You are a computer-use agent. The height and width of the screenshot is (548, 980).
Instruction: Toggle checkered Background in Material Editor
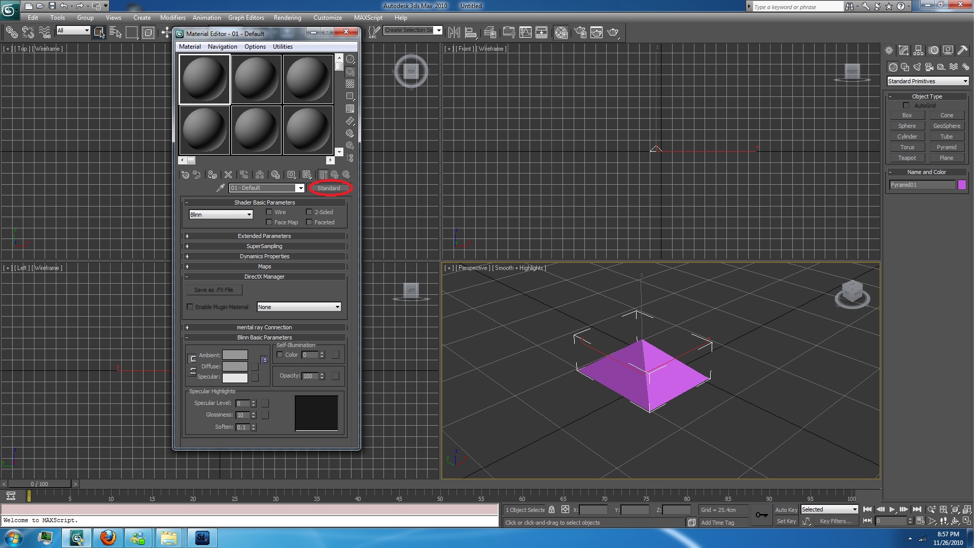coord(350,84)
